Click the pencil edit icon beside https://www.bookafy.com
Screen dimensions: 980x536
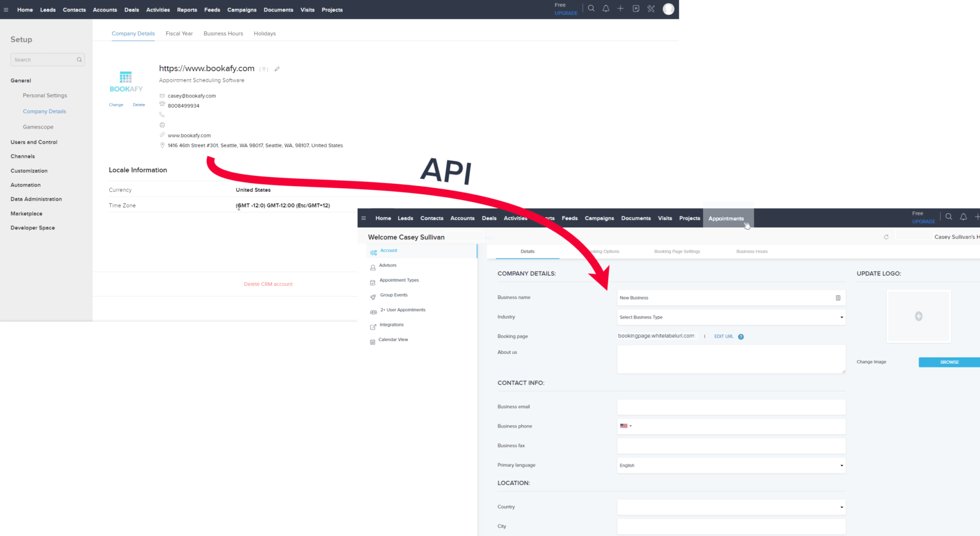[277, 69]
